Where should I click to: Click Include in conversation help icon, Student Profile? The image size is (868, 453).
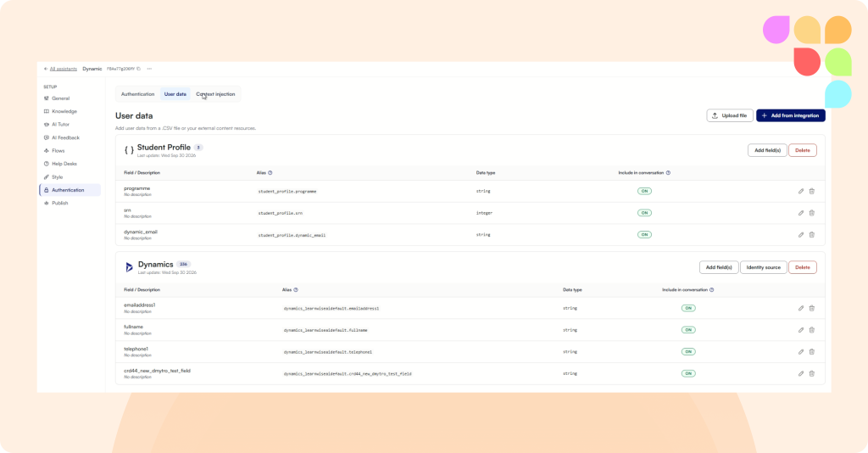(668, 173)
